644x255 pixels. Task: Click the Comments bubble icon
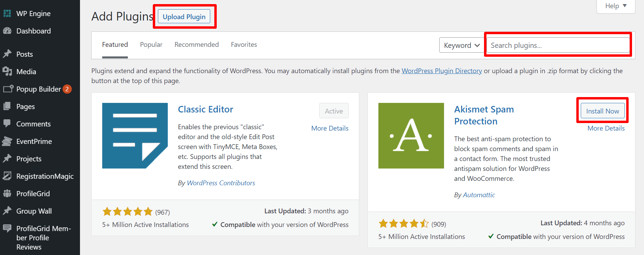click(x=7, y=124)
